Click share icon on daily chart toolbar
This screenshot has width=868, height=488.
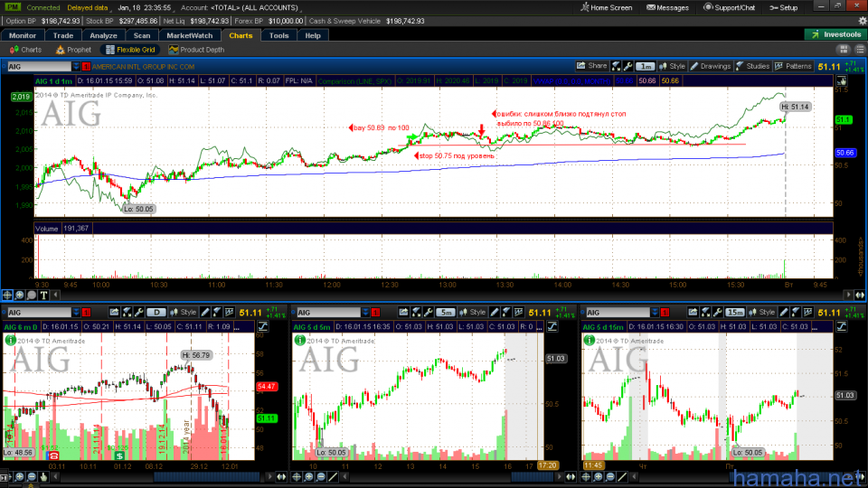115,313
